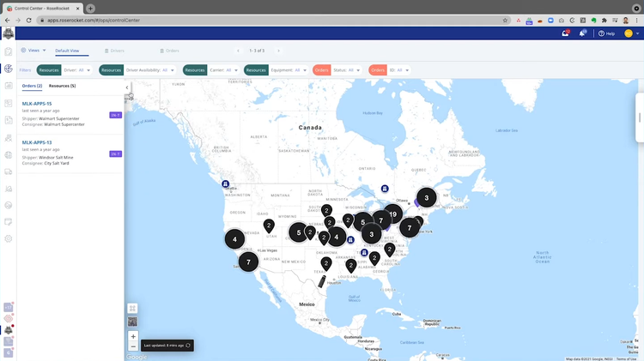Go to next page of results

point(279,51)
